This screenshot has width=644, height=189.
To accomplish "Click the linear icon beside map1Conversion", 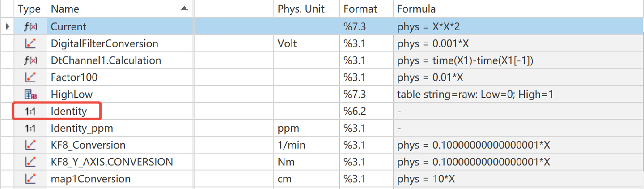I will [30, 179].
